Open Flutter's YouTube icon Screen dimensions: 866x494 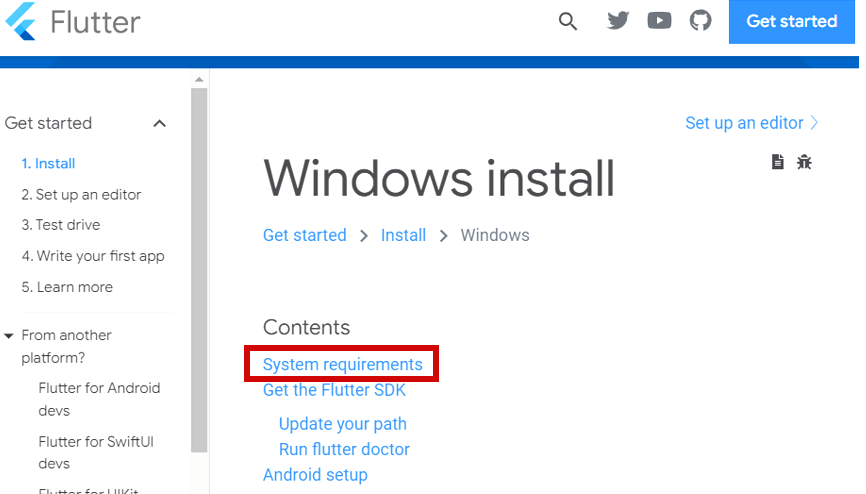coord(659,21)
